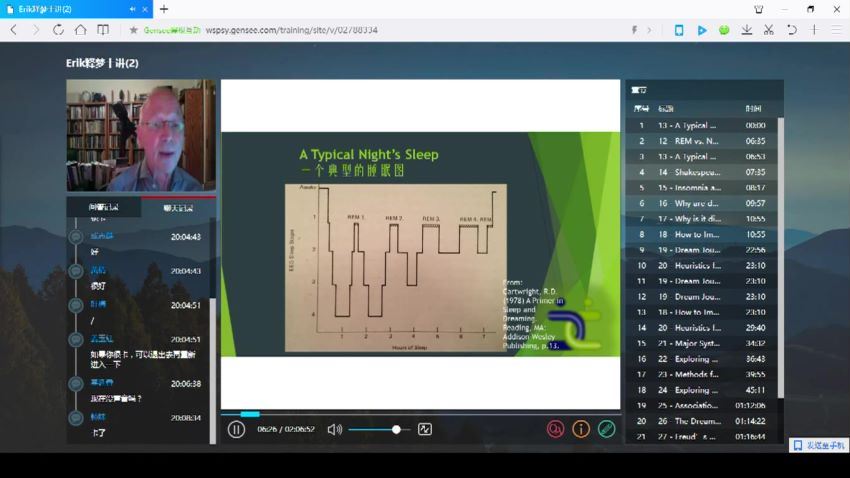This screenshot has width=850, height=478.
Task: Jump to chapter 3 at 06:53
Action: (x=701, y=157)
